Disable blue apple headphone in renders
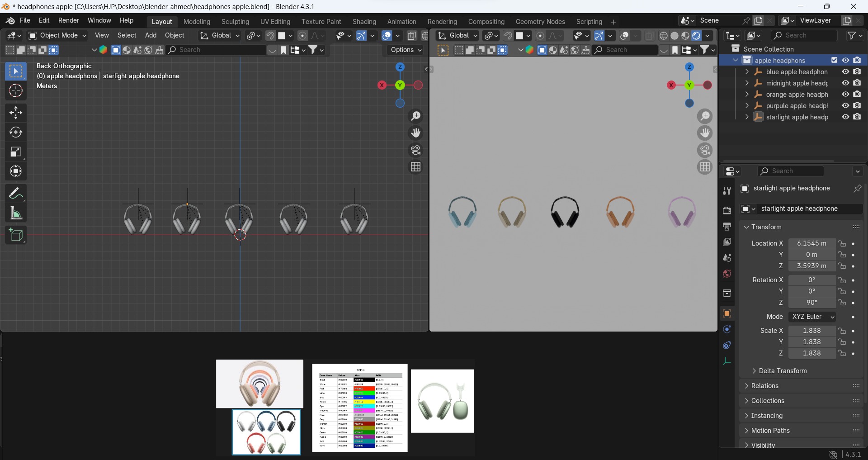868x460 pixels. pos(857,72)
